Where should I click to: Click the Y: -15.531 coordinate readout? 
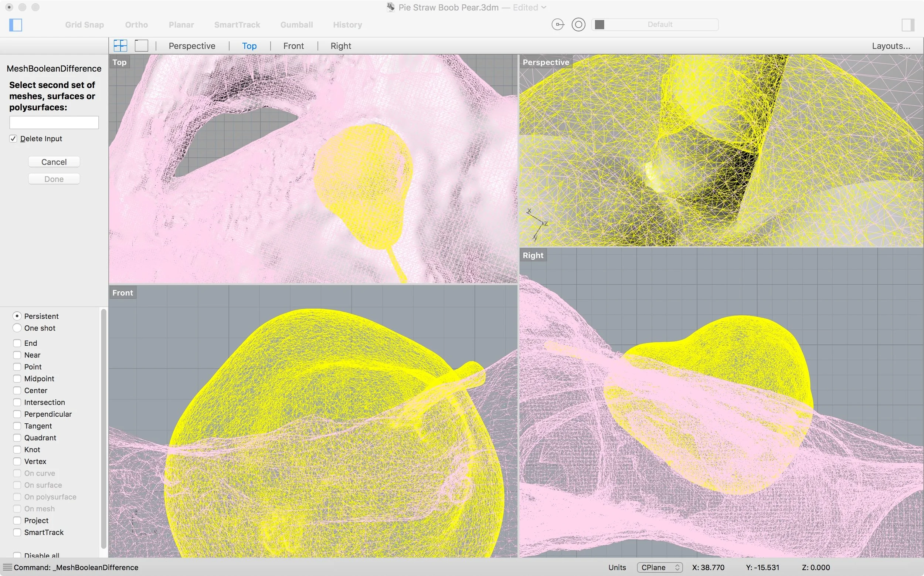(762, 567)
